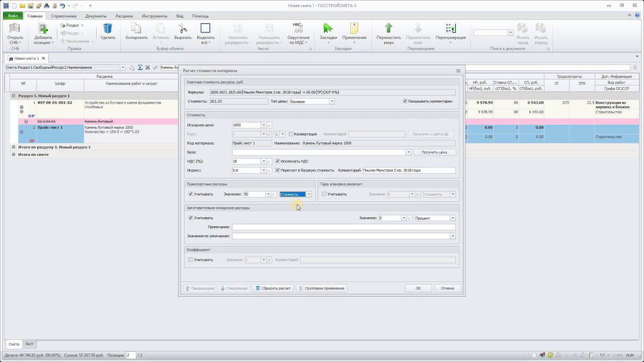
Task: Click the help question mark icon
Action: 638,16
